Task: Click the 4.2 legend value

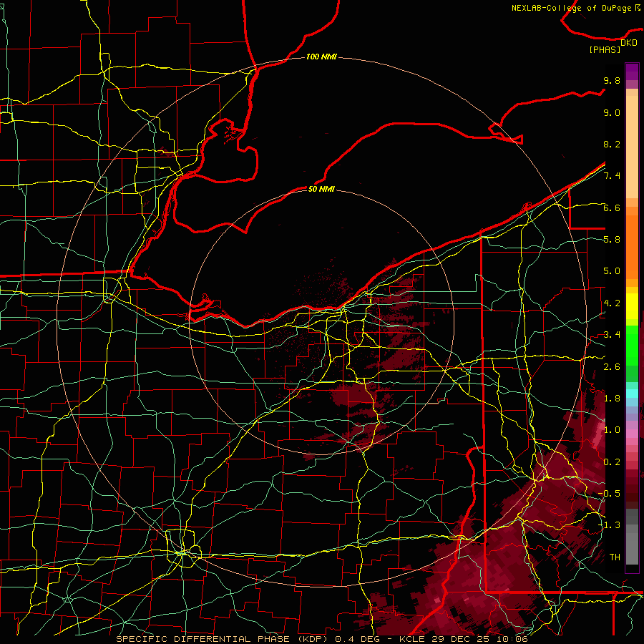Action: point(612,303)
